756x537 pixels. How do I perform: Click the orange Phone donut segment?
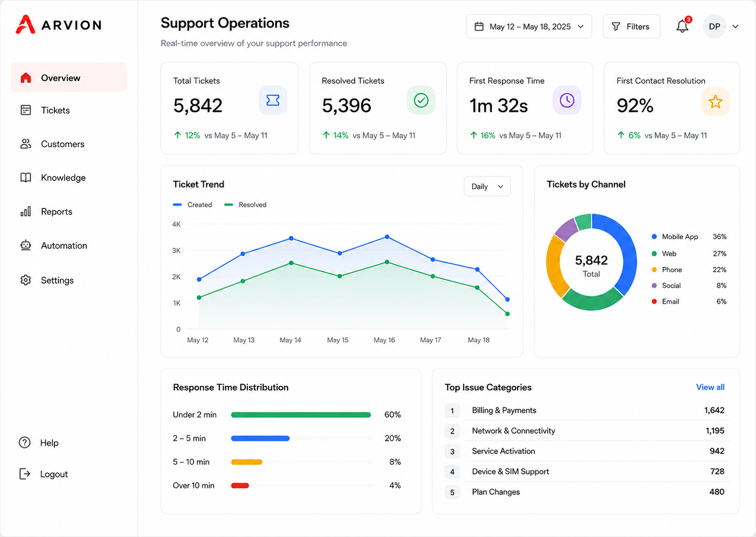[554, 265]
